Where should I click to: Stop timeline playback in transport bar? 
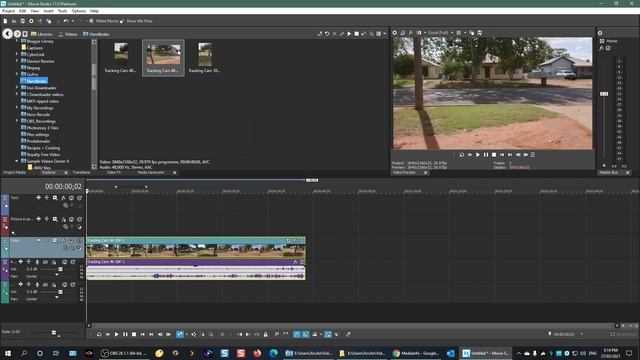coord(134,334)
